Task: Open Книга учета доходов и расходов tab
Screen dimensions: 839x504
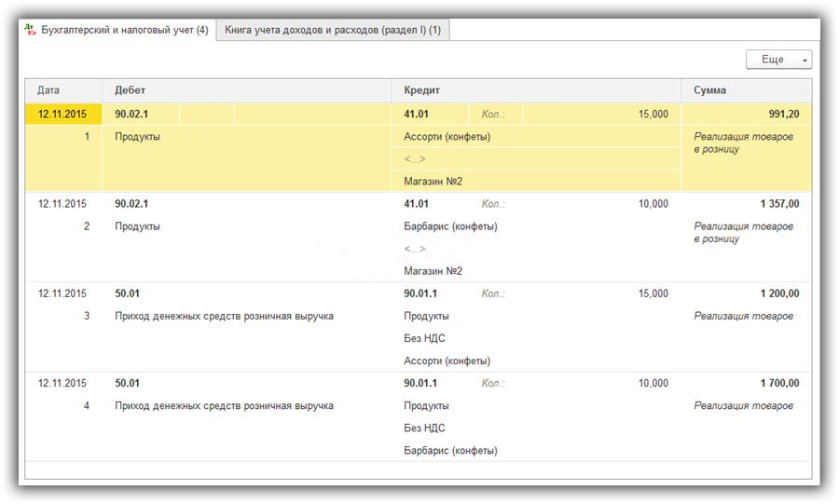Action: (332, 30)
